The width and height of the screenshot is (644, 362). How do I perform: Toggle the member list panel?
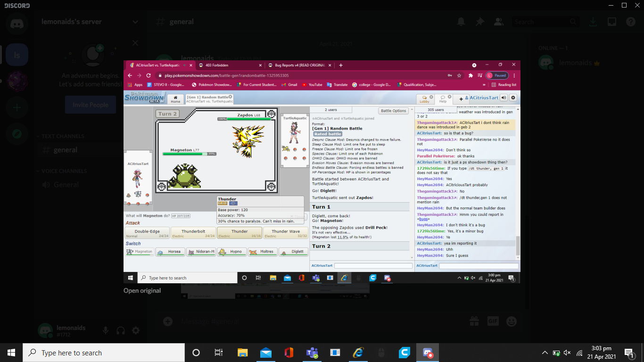pyautogui.click(x=498, y=22)
